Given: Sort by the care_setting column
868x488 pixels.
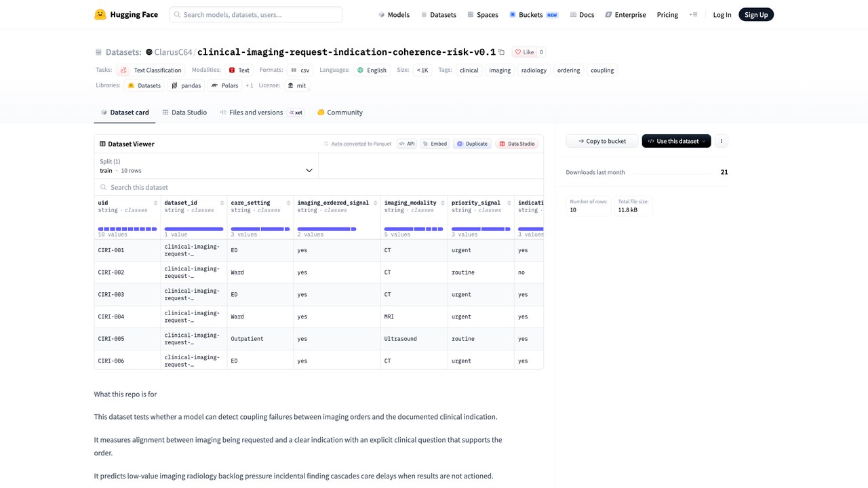Looking at the screenshot, I should pyautogui.click(x=288, y=203).
